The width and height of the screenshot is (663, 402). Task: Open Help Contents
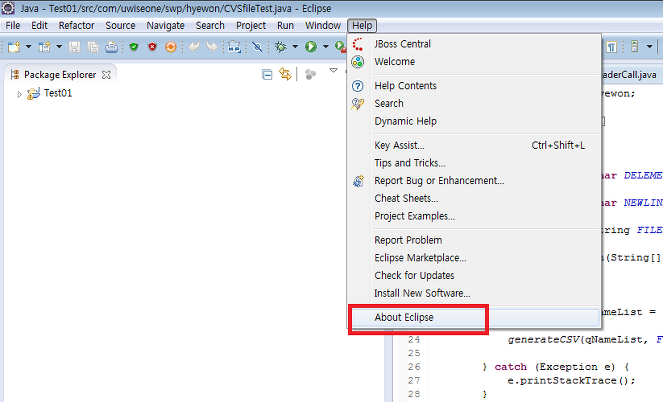tap(474, 86)
